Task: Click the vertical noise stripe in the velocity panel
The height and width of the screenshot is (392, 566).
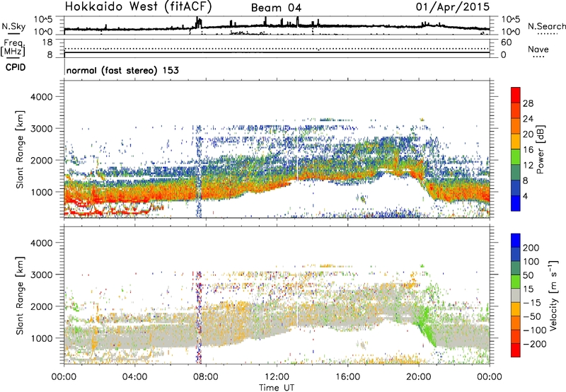Action: point(198,317)
